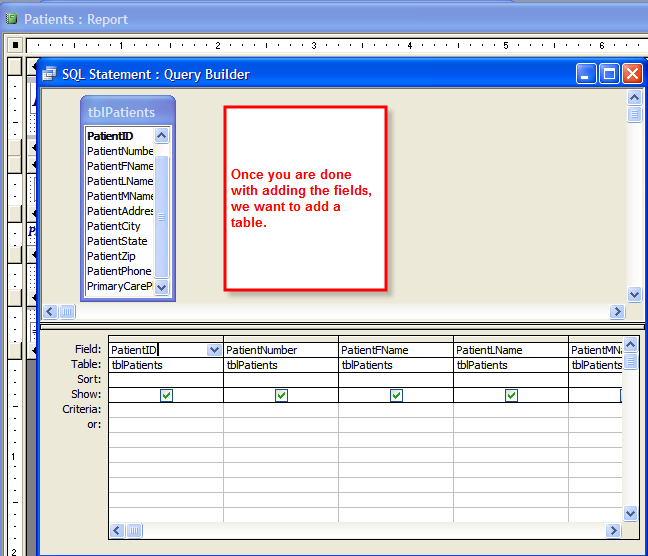Click grid horizontal scrollbar right arrow
The height and width of the screenshot is (556, 648).
tap(615, 531)
